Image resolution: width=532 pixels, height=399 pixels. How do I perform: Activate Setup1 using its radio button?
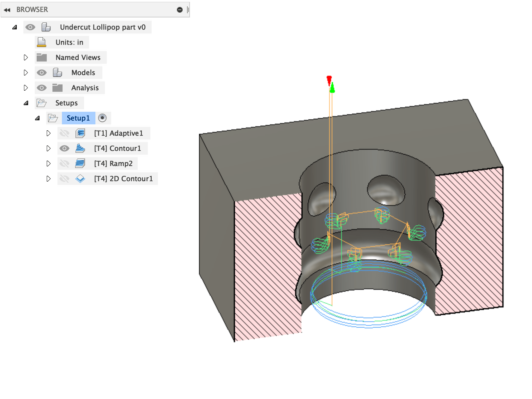[102, 118]
